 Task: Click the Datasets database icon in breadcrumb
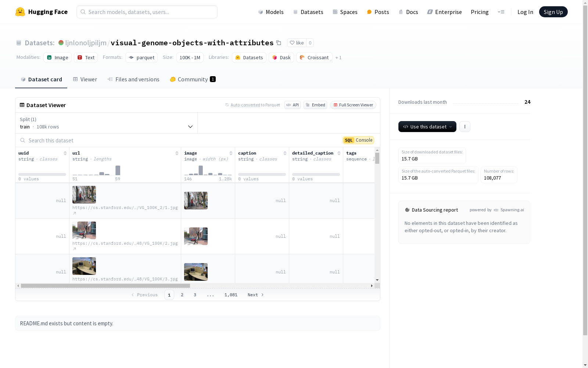tap(19, 43)
